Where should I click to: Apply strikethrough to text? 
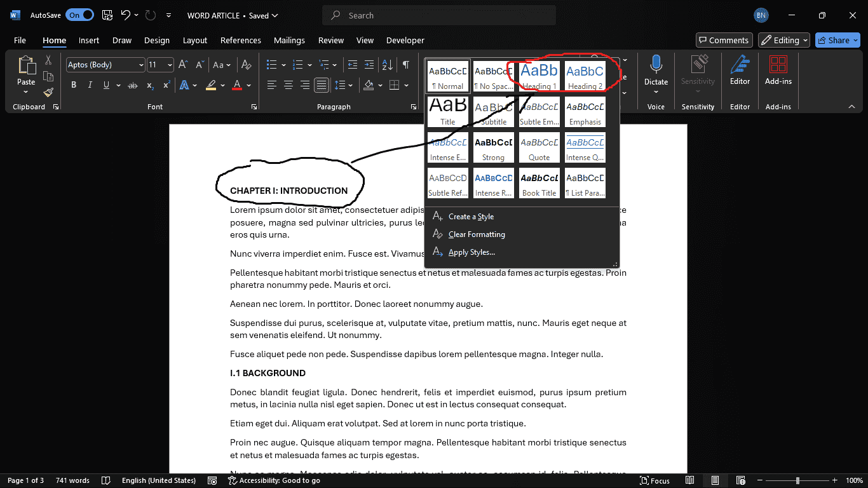click(x=132, y=85)
